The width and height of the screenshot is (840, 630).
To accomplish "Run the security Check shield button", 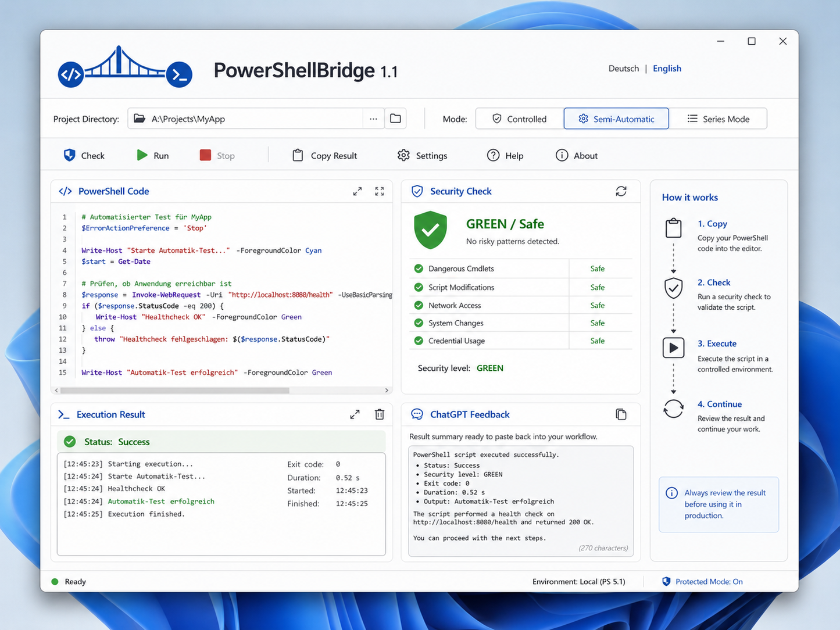I will [84, 155].
